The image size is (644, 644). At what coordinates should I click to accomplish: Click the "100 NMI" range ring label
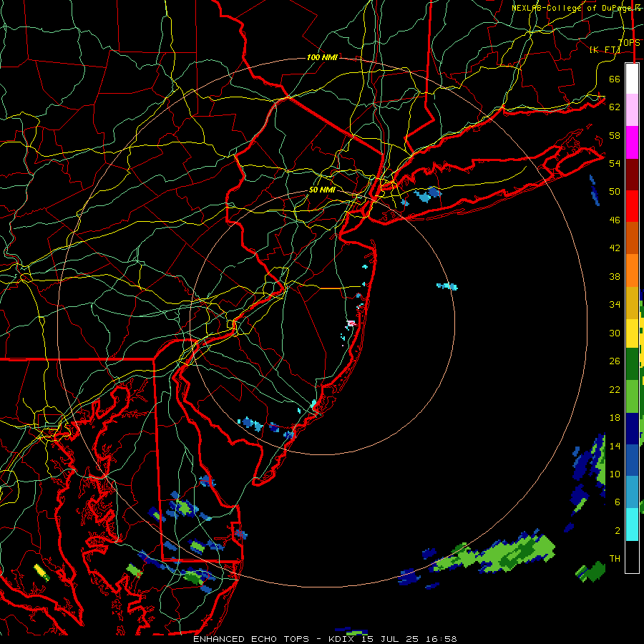(x=322, y=57)
